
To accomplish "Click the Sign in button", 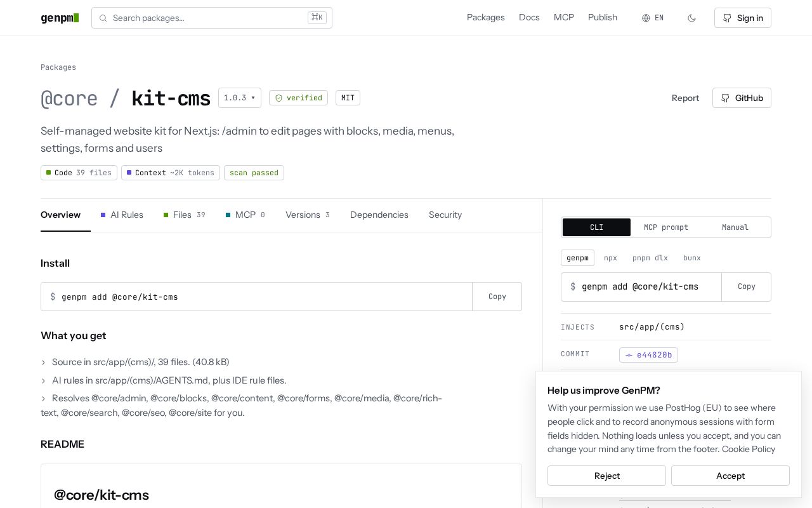I will tap(743, 18).
